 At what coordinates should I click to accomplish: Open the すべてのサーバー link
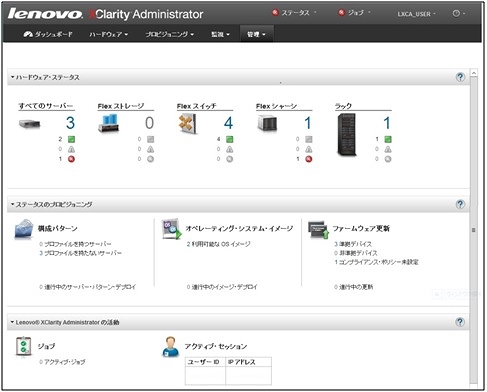(x=46, y=106)
